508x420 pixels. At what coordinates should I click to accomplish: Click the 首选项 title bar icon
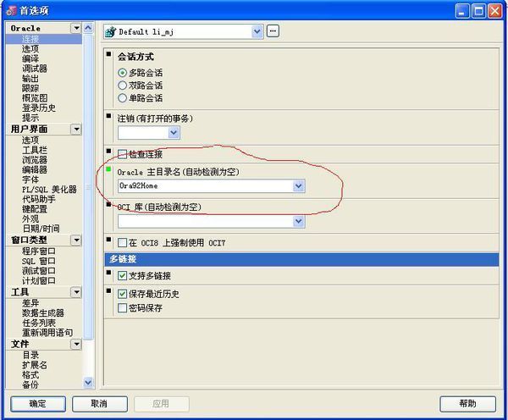(12, 11)
